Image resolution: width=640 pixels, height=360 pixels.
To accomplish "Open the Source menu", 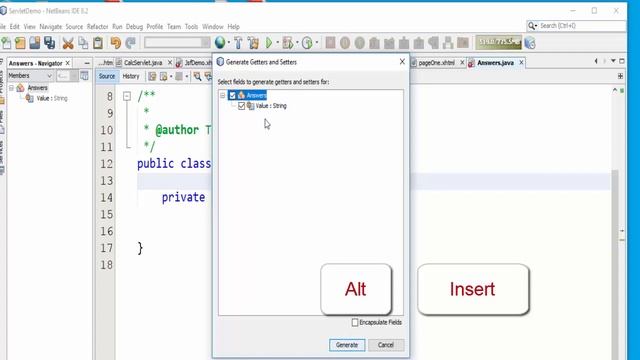I will pos(74,27).
